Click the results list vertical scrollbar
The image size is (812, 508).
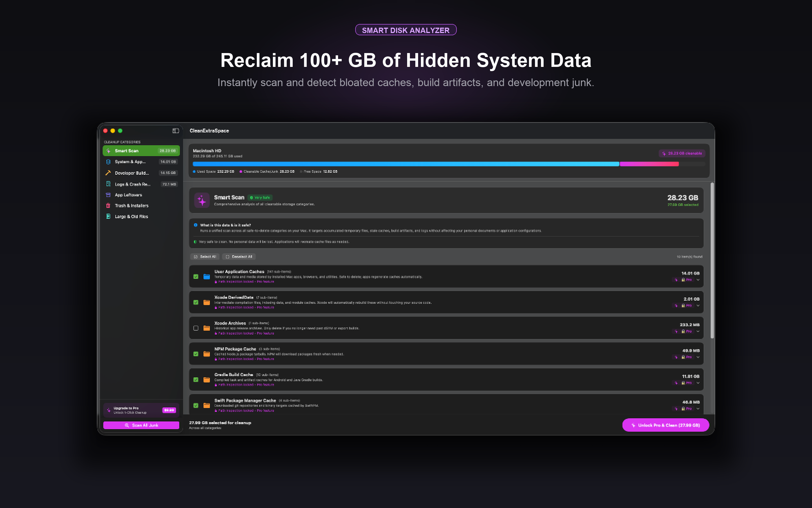712,260
